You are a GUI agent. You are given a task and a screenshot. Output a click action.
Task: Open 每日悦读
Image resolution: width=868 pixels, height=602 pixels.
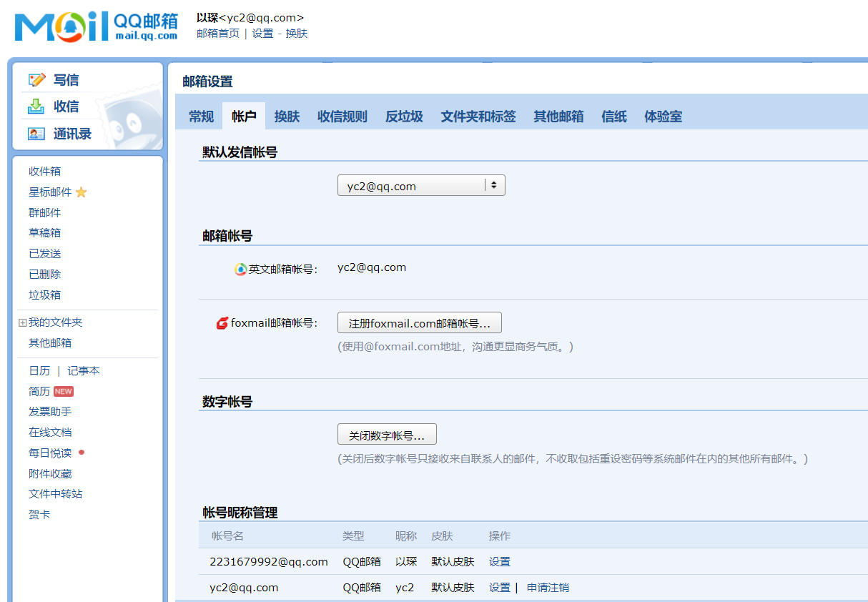(50, 453)
